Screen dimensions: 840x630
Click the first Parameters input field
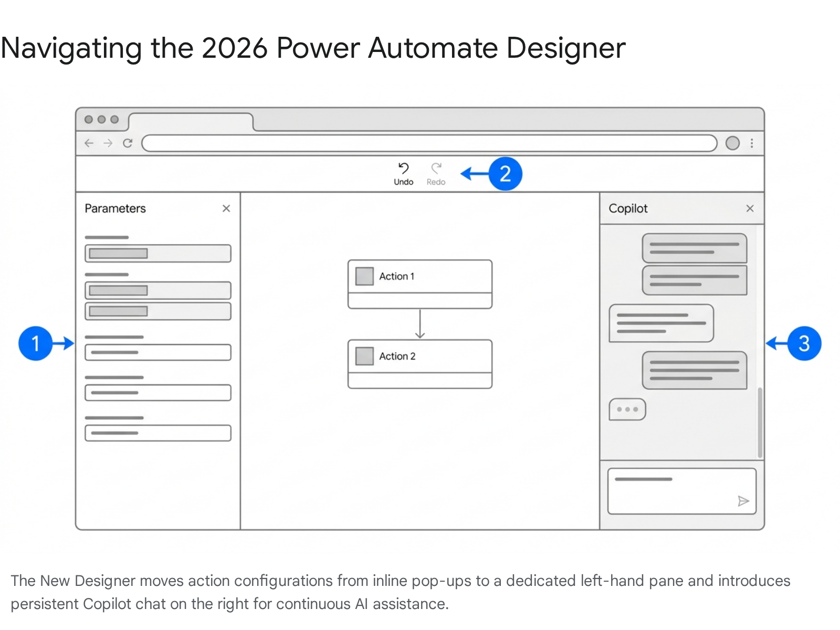158,254
